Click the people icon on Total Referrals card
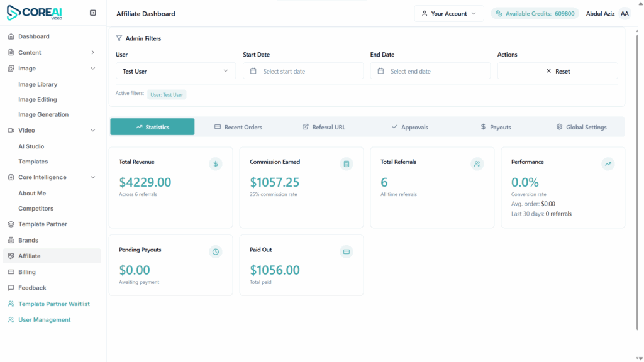Screen dimensions: 644x362 tap(477, 164)
